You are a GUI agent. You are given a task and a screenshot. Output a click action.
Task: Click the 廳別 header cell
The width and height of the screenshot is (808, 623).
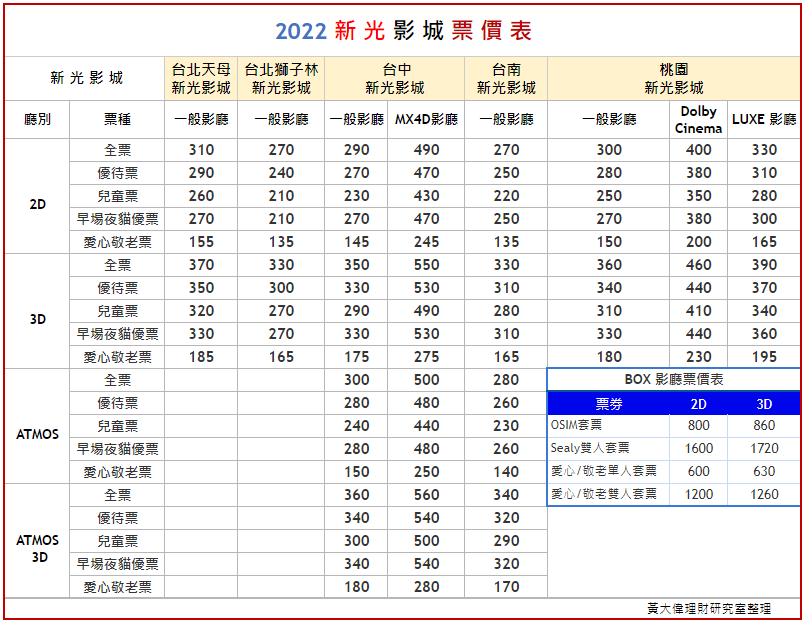pos(37,120)
